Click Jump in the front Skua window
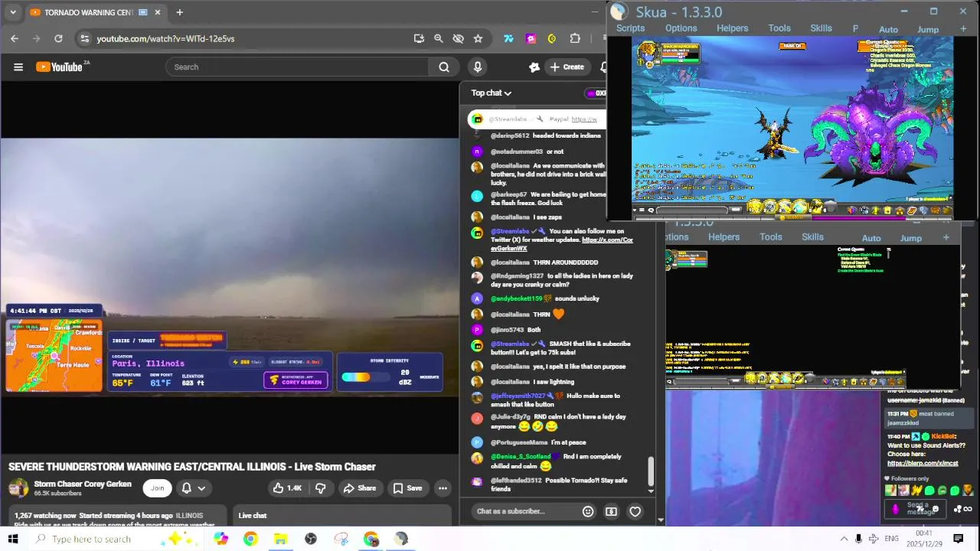This screenshot has width=980, height=551. 928,29
